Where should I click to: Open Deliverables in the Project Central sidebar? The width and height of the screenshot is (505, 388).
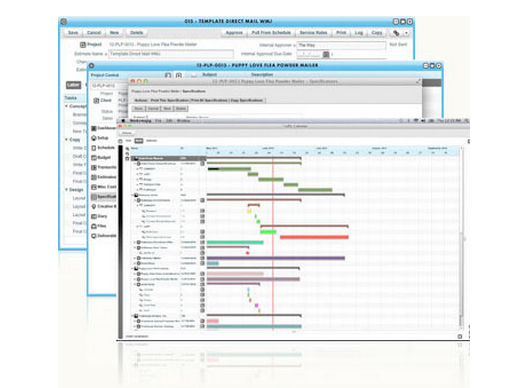pyautogui.click(x=104, y=236)
